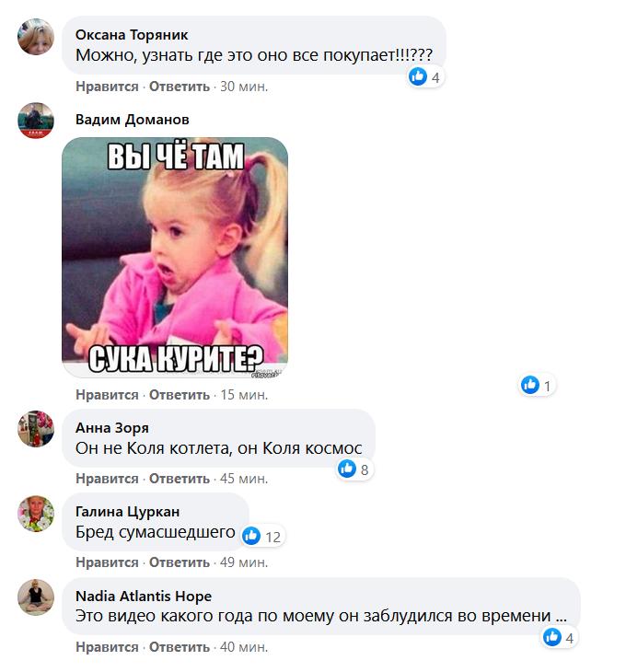Viewport: 626px width, 672px height.
Task: Reply to Галина Цуркан's comment
Action: pyautogui.click(x=180, y=562)
